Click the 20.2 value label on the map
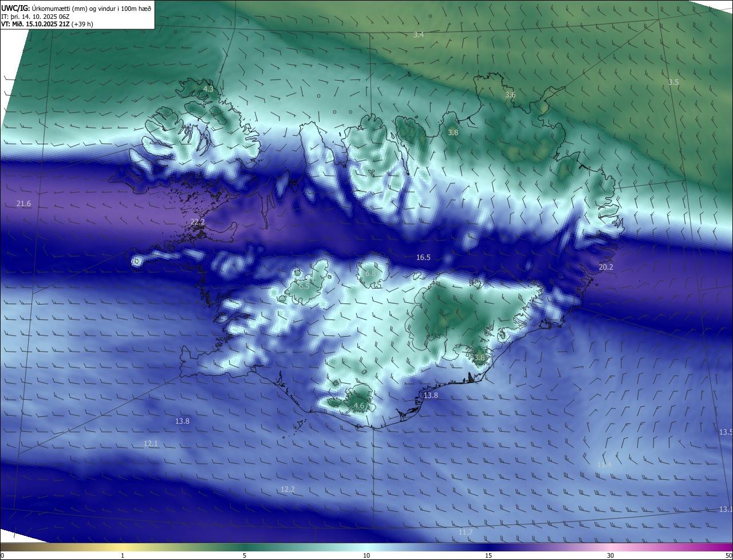The height and width of the screenshot is (560, 733). click(x=606, y=267)
